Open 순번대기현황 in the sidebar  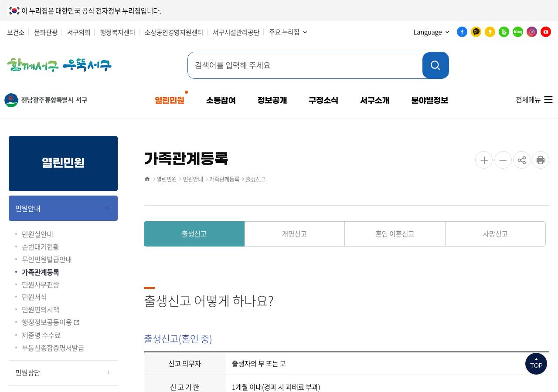pyautogui.click(x=41, y=247)
